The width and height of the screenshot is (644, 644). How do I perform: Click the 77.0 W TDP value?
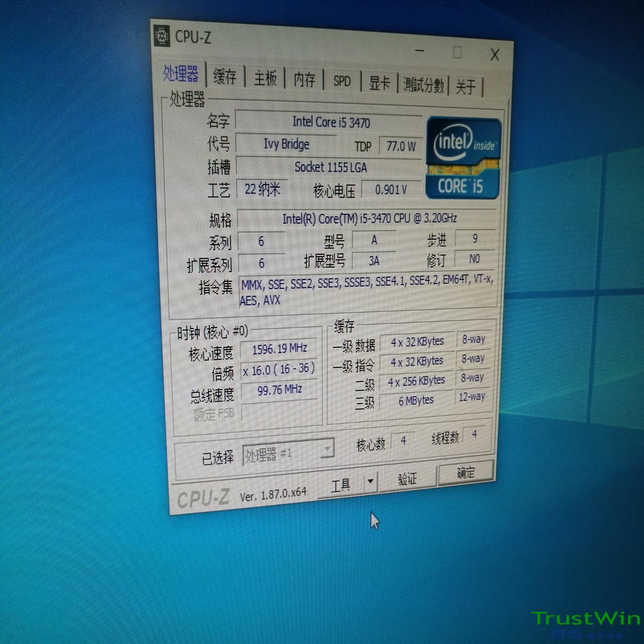tap(401, 146)
